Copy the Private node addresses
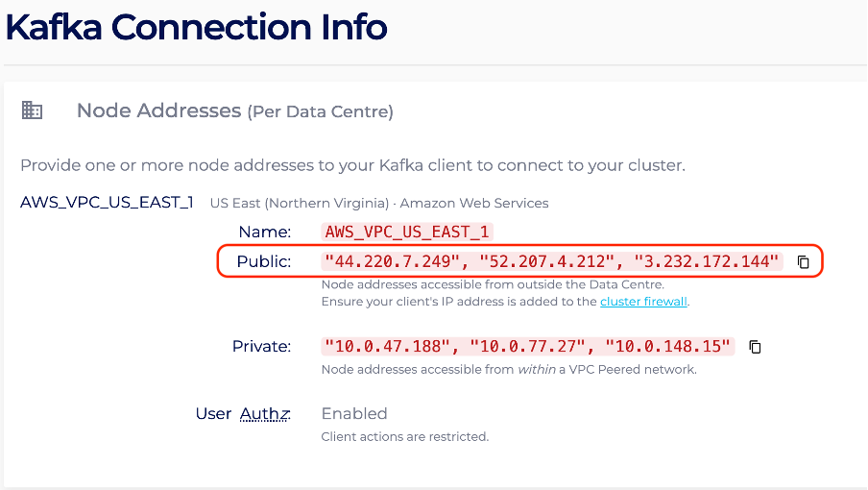 pyautogui.click(x=755, y=347)
